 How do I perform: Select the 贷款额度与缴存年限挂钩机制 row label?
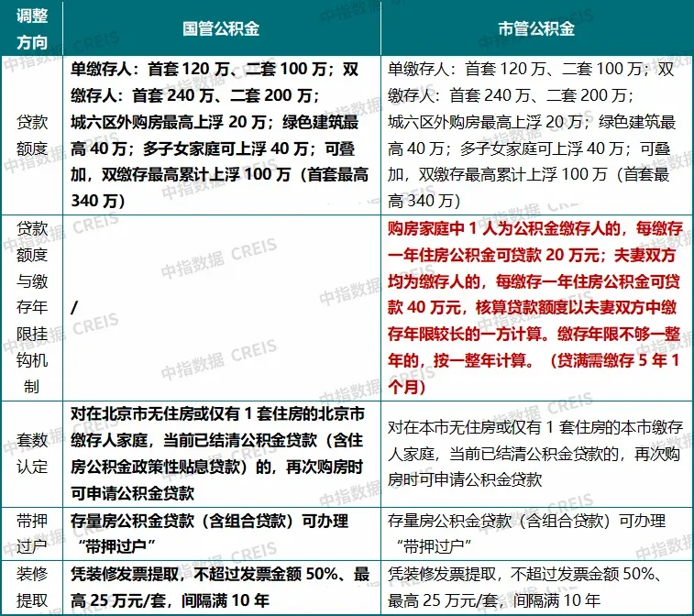pos(32,308)
